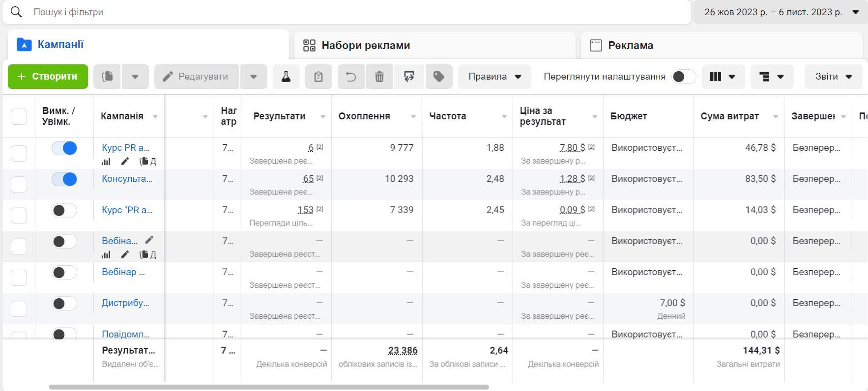Enable the Дистрибу campaign toggle
Viewport: 868px width, 391px height.
[64, 303]
